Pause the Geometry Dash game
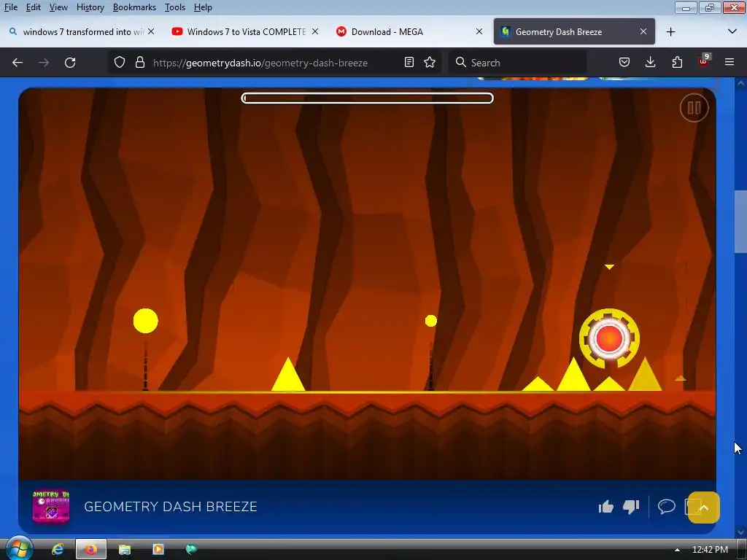The width and height of the screenshot is (747, 560). (x=694, y=108)
